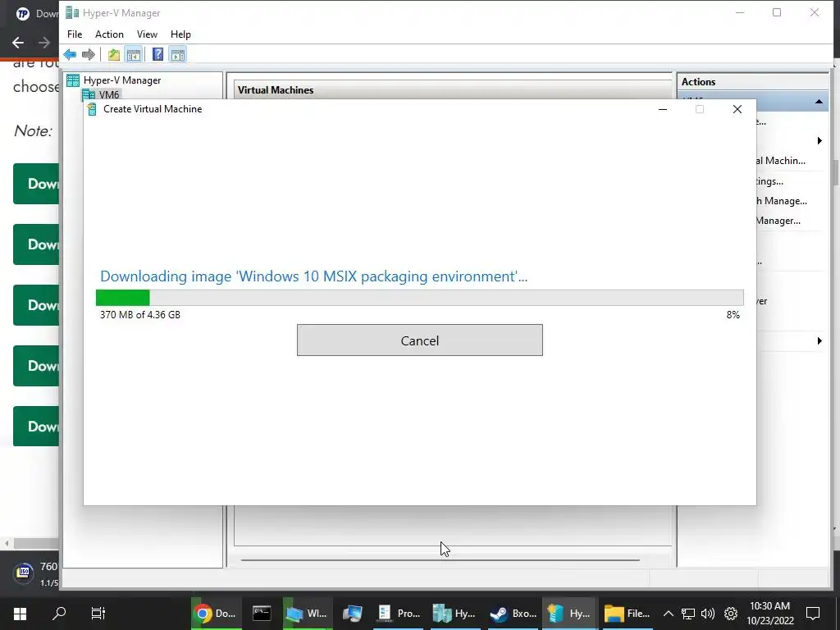Viewport: 840px width, 630px height.
Task: Switch to Command Prompt in the taskbar
Action: tap(262, 614)
